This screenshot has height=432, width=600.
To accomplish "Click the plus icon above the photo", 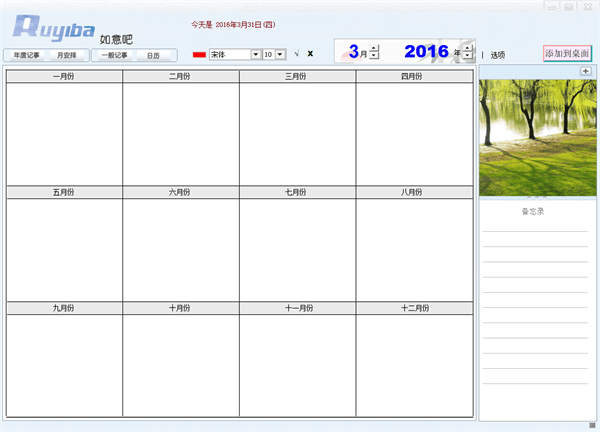I will [x=585, y=71].
